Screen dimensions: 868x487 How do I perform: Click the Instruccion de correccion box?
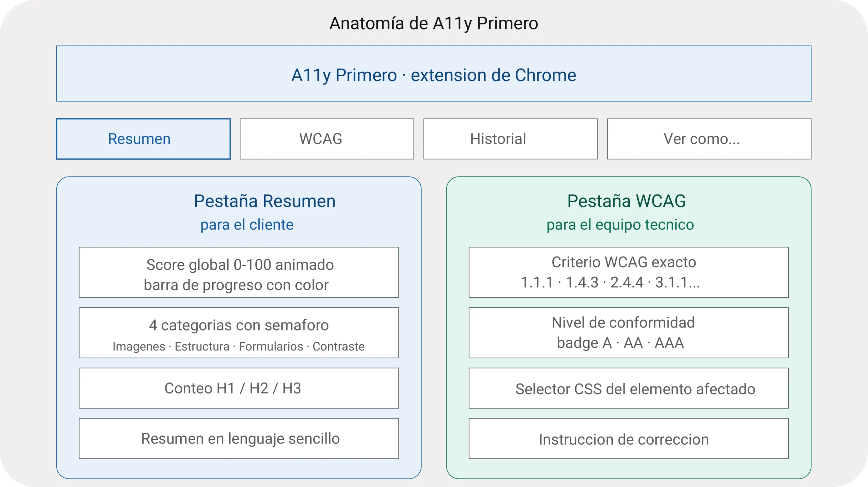pos(629,438)
